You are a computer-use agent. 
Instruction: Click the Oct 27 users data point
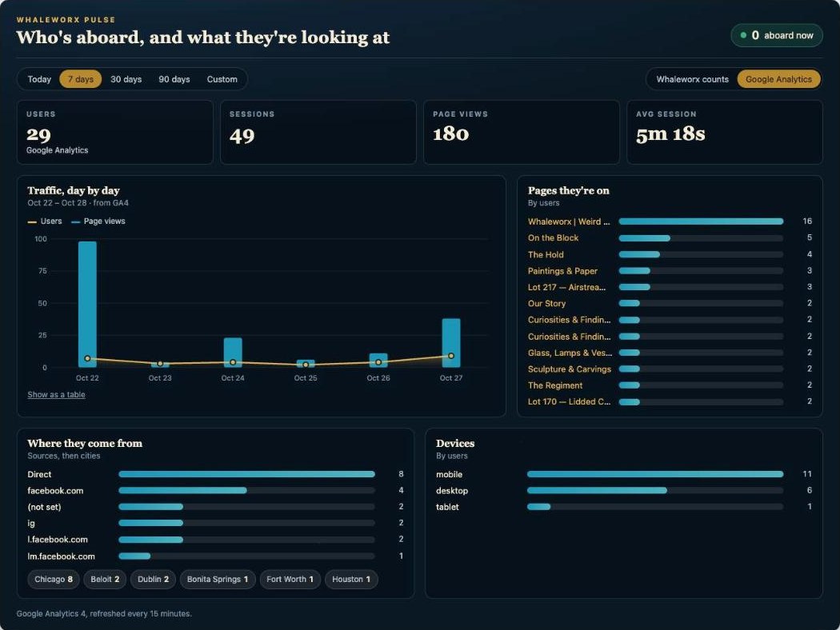(451, 356)
